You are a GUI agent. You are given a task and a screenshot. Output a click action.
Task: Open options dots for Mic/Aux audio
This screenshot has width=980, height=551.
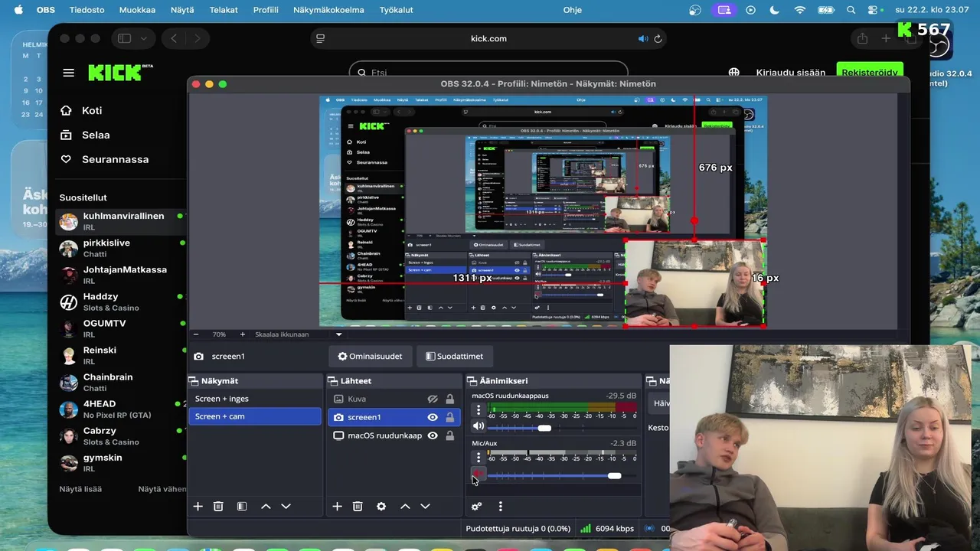(479, 458)
